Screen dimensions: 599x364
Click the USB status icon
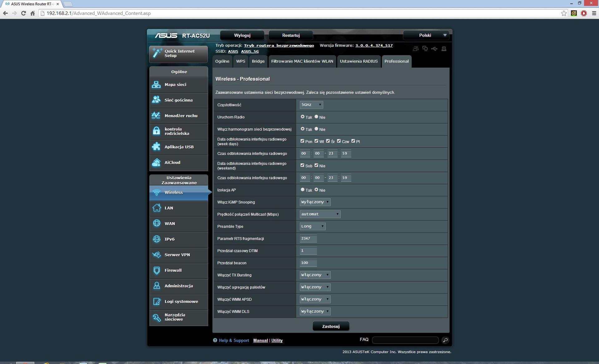[434, 49]
